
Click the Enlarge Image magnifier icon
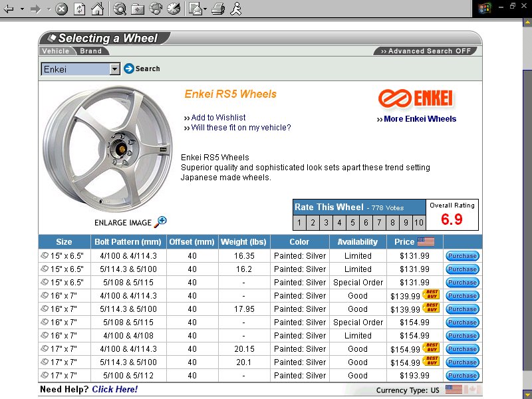(x=160, y=222)
